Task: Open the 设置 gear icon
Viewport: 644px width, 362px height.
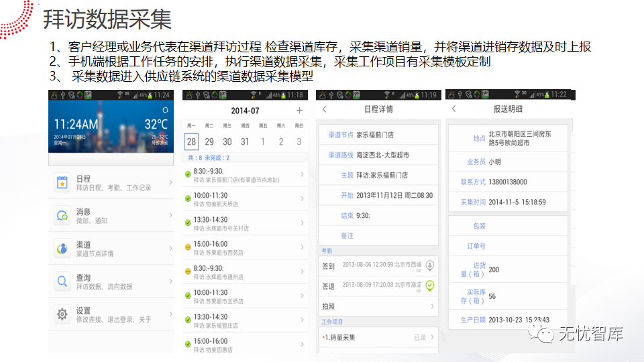Action: coord(62,314)
